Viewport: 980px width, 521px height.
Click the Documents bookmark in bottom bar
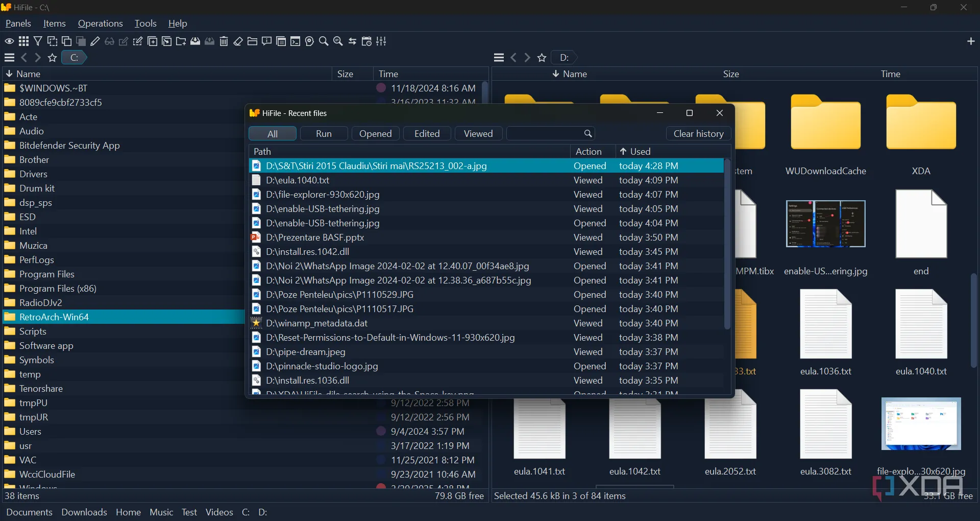pos(29,512)
